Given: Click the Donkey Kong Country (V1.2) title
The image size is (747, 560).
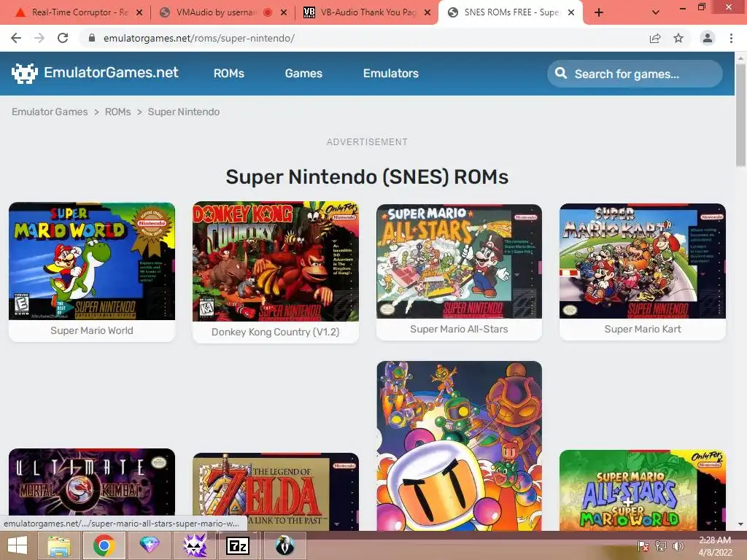Looking at the screenshot, I should tap(275, 332).
